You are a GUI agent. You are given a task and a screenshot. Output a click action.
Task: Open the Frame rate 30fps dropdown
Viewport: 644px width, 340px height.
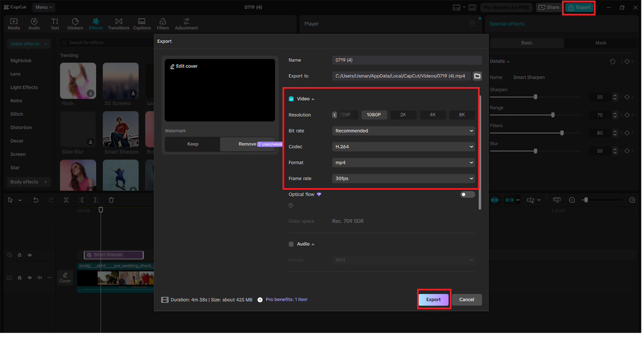404,179
